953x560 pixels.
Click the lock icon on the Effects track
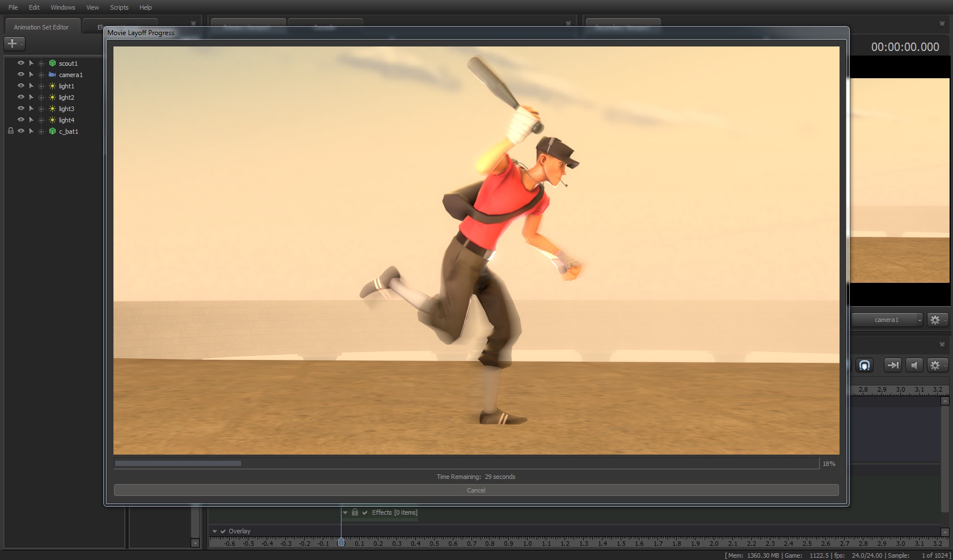pos(355,512)
